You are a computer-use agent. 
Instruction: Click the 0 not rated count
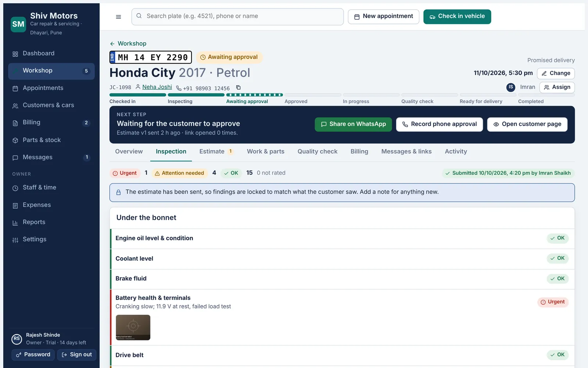[271, 173]
